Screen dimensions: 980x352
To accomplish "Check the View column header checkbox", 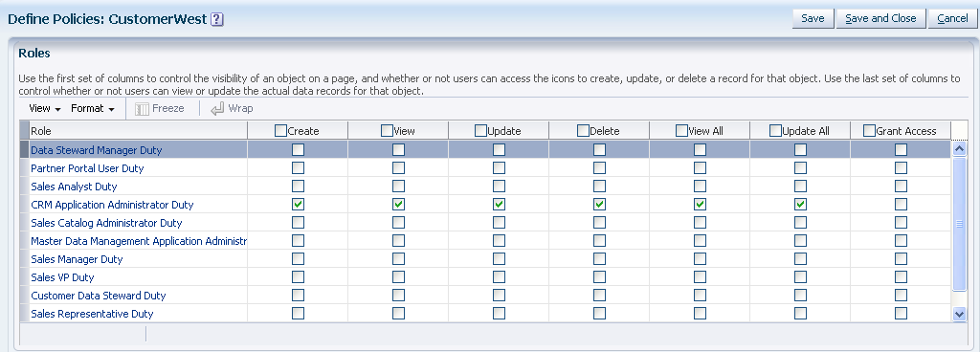I will 387,130.
